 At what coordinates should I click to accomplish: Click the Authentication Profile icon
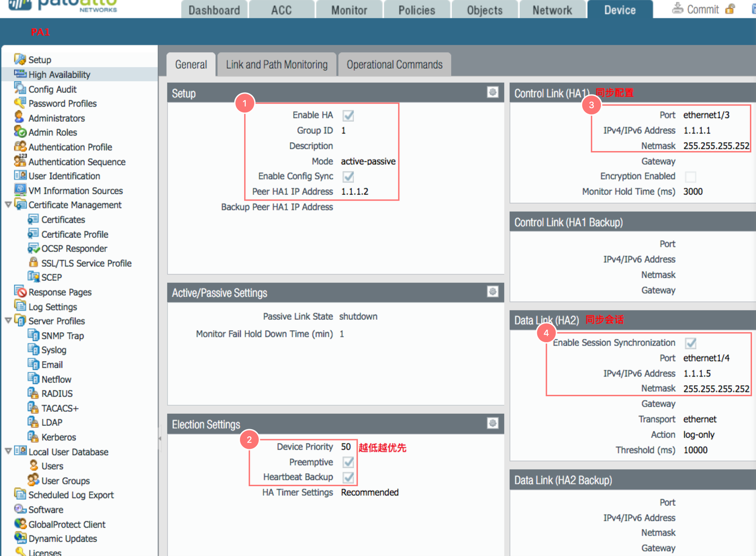pos(20,146)
